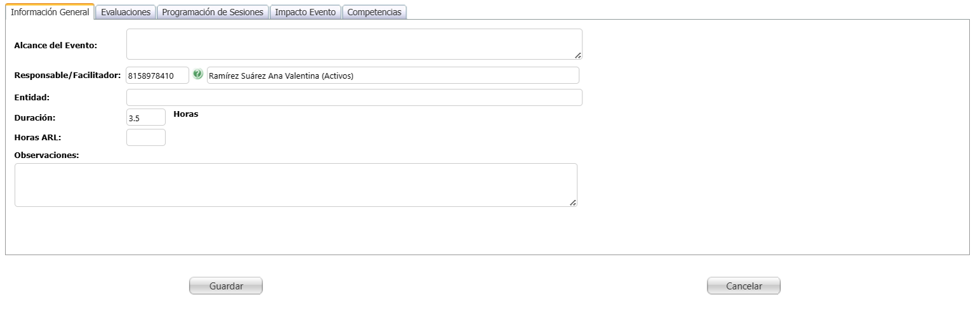Click the Horas unit label beside Duración

185,114
